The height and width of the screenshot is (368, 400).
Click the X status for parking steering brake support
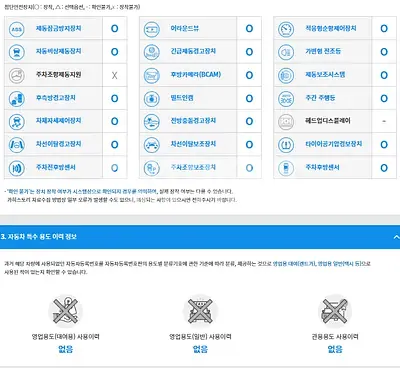114,75
